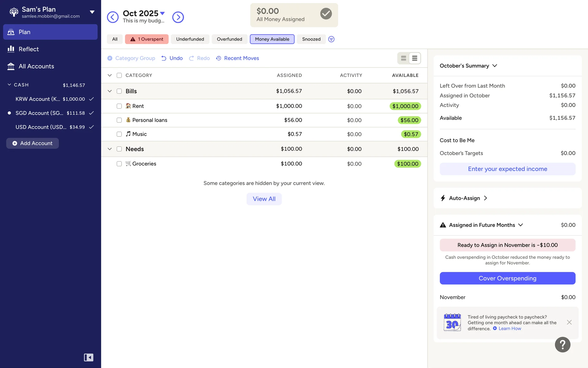Open the filter options icon beside Snoozed
The height and width of the screenshot is (368, 588).
point(331,39)
